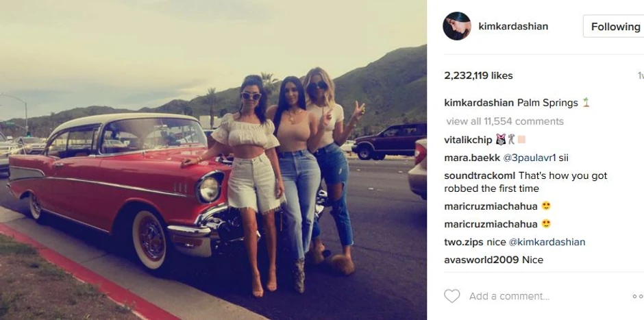The image size is (644, 320).
Task: Open avasworld2009 commenter profile
Action: pyautogui.click(x=482, y=260)
